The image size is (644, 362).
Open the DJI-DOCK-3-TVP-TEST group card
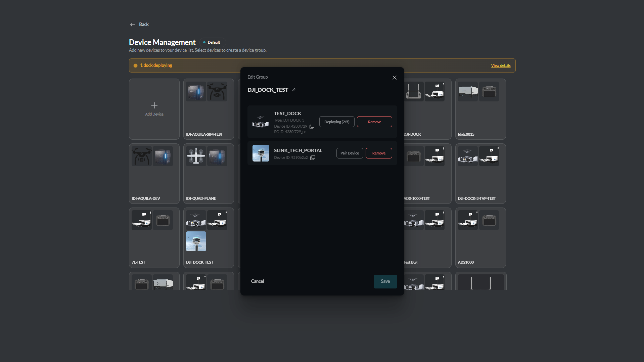(x=480, y=174)
